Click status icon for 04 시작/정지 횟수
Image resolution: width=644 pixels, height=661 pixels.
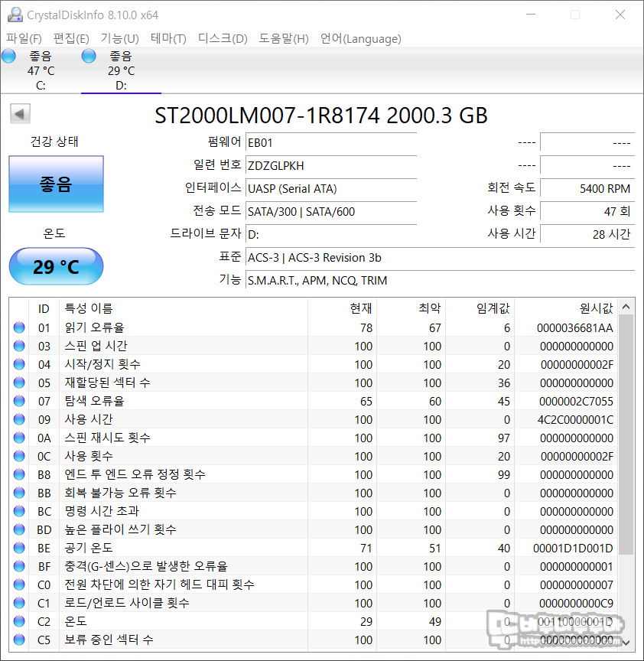19,364
